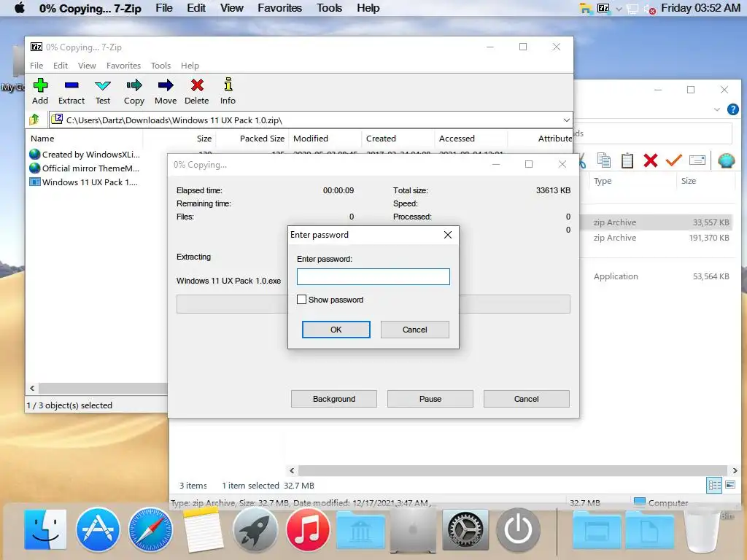
Task: Open App Store dock icon
Action: tap(98, 529)
